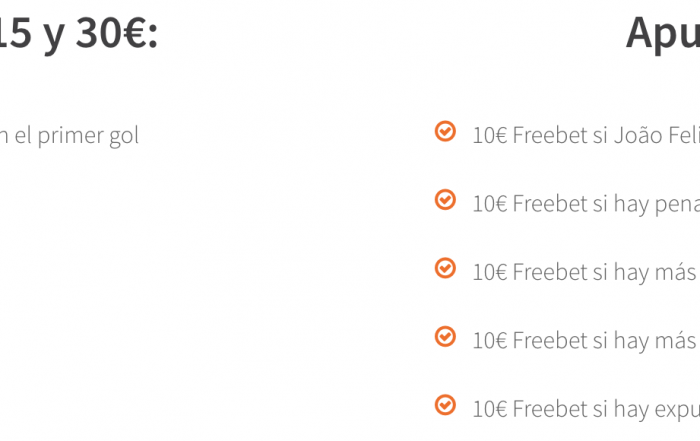Click the '10€' amount in the 'expu' line
Image resolution: width=700 pixels, height=441 pixels.
click(x=490, y=409)
